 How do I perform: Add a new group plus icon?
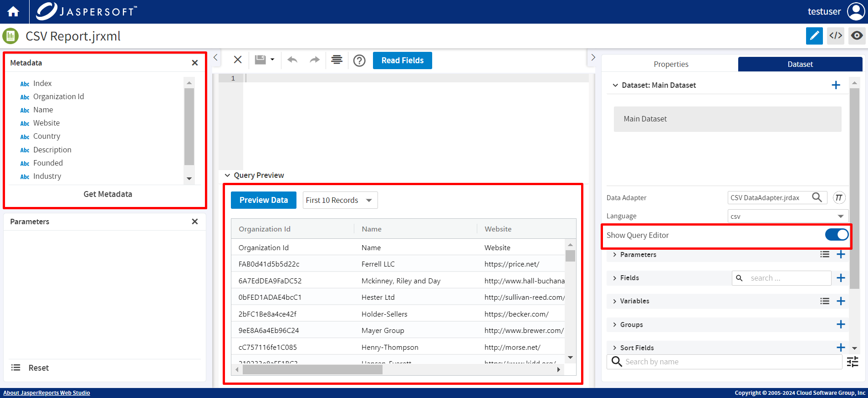(x=841, y=324)
